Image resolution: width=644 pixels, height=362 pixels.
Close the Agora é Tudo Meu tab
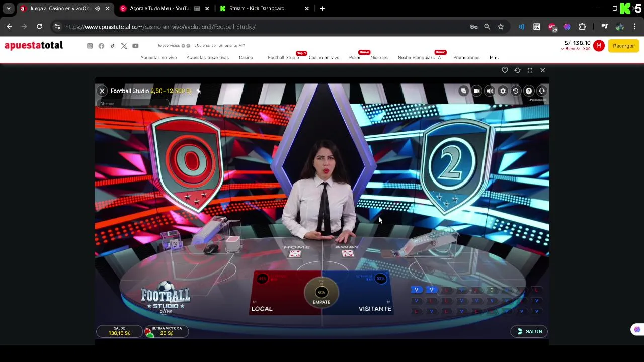tap(207, 8)
